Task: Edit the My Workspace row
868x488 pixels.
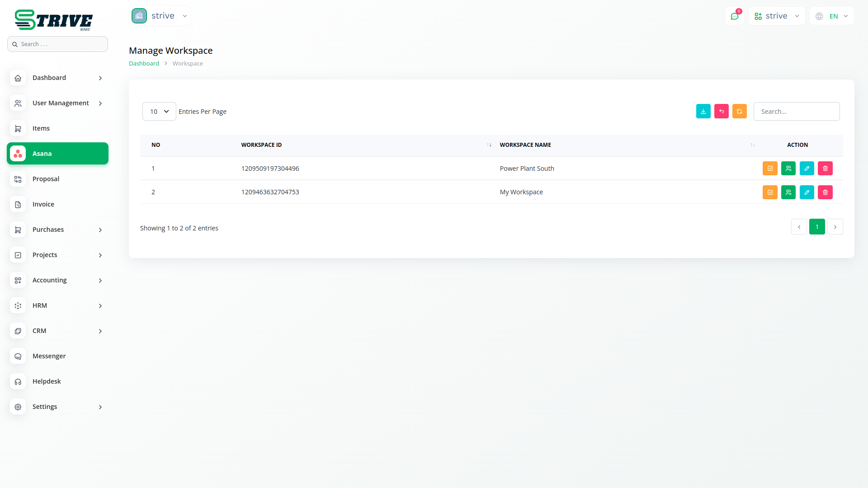Action: 807,192
